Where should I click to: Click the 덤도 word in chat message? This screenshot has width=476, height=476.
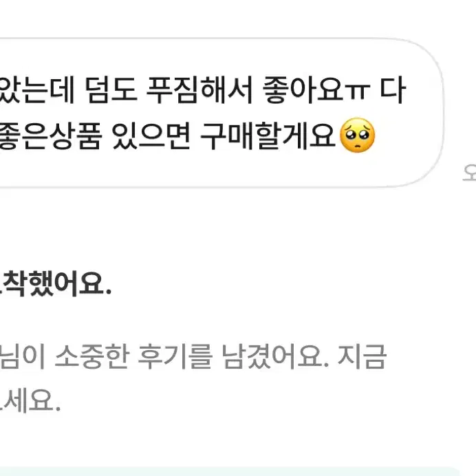pos(111,90)
